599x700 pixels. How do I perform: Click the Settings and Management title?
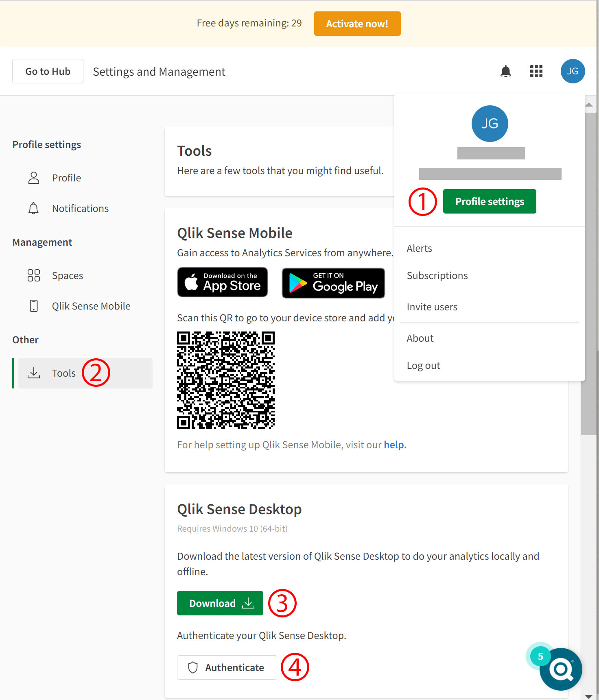(x=159, y=72)
